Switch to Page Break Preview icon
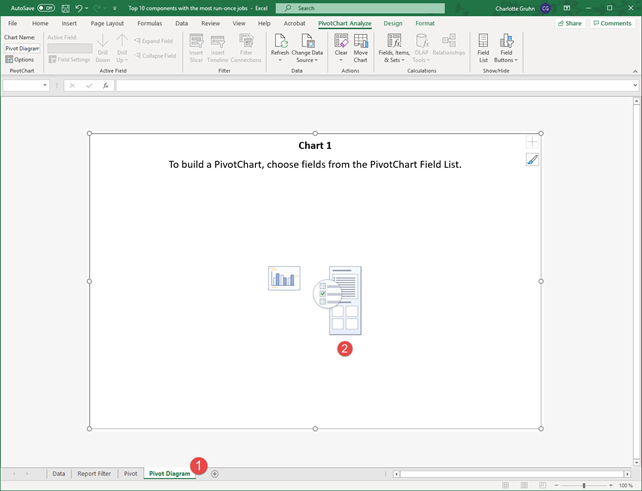 coord(543,485)
